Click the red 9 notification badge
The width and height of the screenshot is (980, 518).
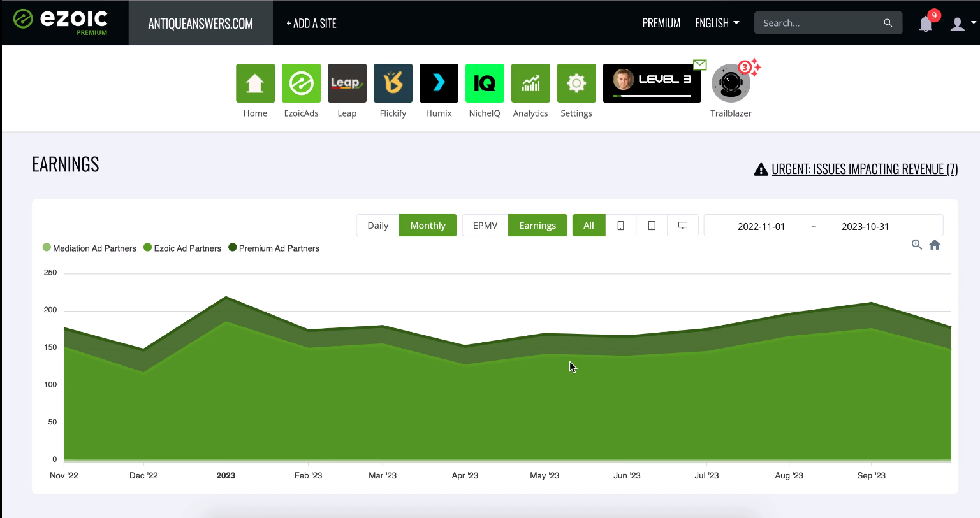[934, 15]
